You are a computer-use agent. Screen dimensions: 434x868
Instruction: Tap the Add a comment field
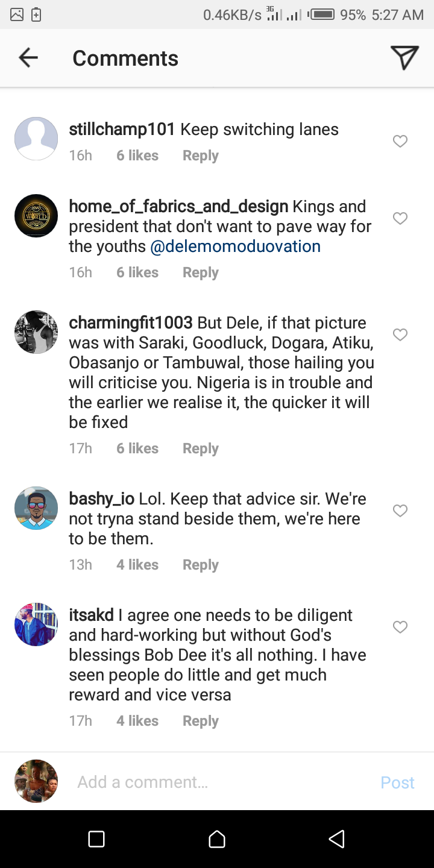tap(217, 782)
